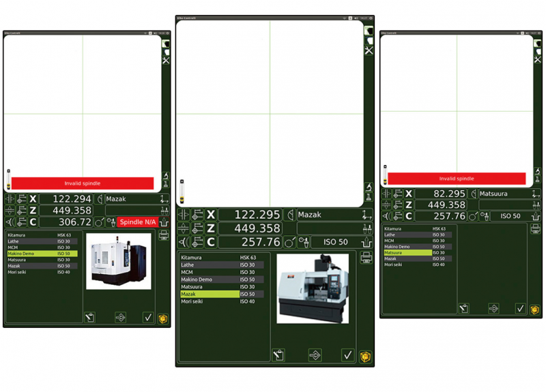
Task: Click the X value 82.295 in right window
Action: (x=441, y=194)
